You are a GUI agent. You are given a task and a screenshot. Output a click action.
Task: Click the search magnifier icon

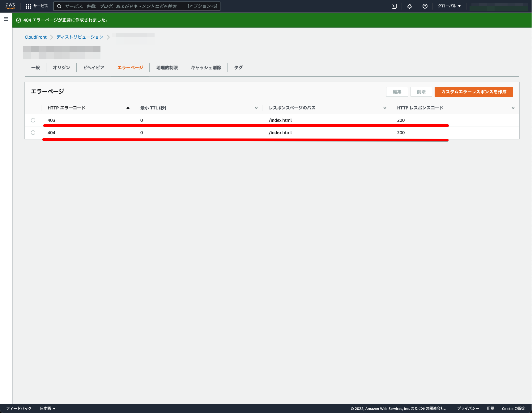(59, 6)
